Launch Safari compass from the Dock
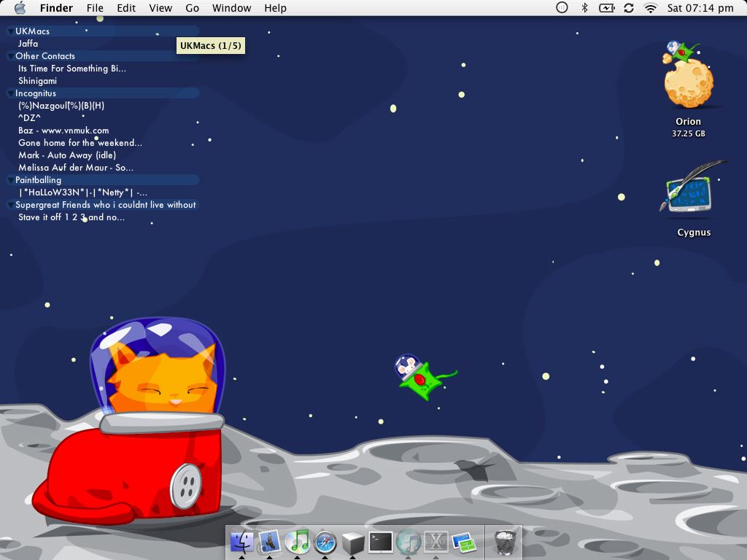This screenshot has width=747, height=560. [x=325, y=542]
